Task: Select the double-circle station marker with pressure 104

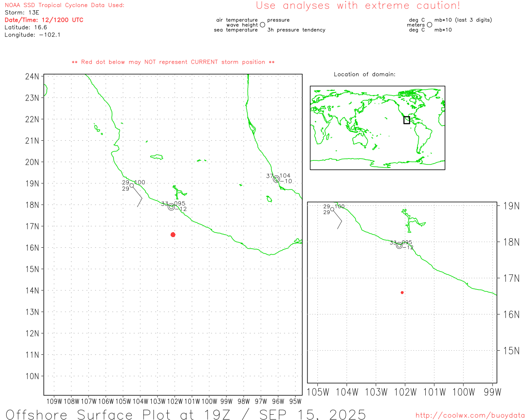Action: coord(276,179)
